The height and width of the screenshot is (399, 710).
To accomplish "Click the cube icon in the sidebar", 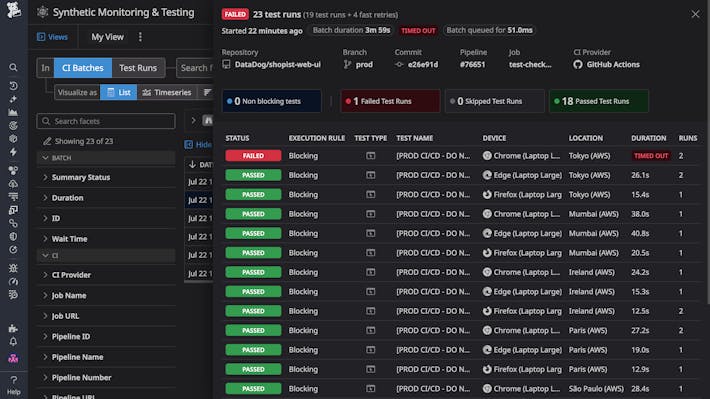I will [x=13, y=139].
